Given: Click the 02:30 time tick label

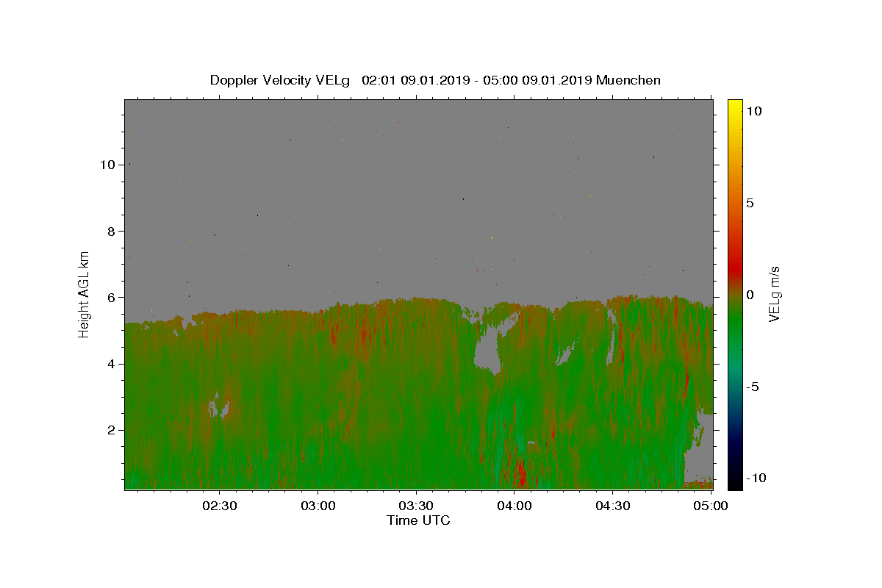Looking at the screenshot, I should (220, 506).
